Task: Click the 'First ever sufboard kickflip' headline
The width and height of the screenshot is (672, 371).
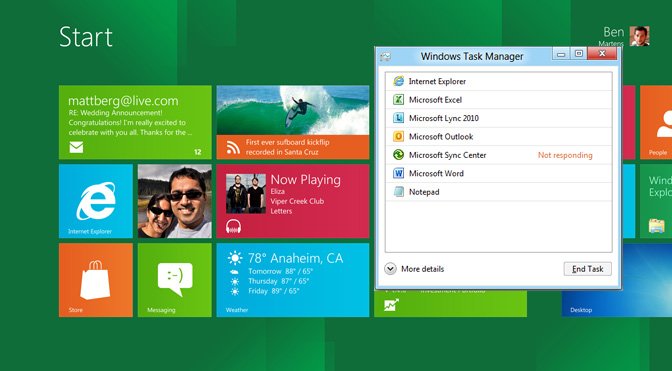Action: click(x=287, y=142)
